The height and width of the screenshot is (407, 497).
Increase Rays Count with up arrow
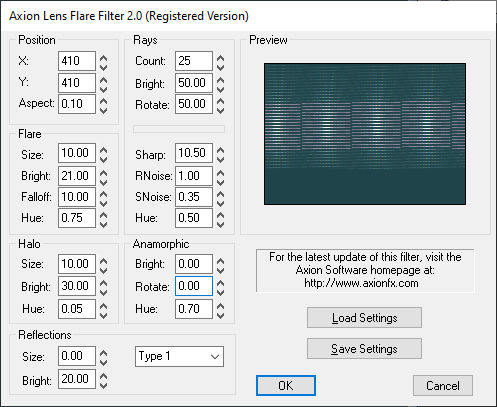tap(220, 58)
